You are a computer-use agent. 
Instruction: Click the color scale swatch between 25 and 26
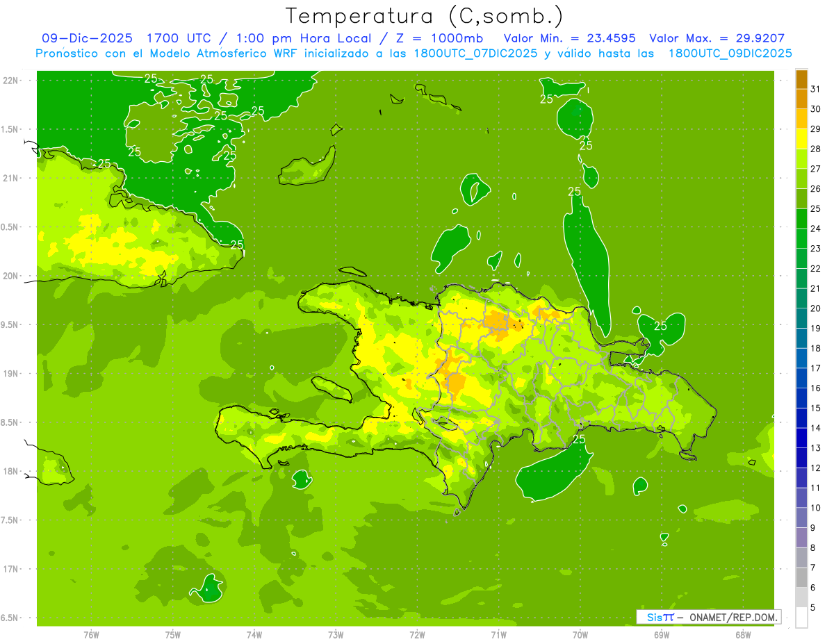click(x=801, y=199)
